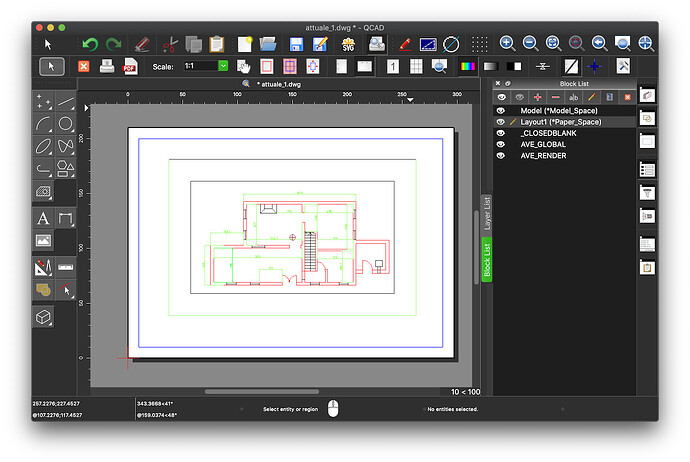Click the Zoom In magnifier icon
Viewport: 690px width, 462px height.
pyautogui.click(x=507, y=44)
